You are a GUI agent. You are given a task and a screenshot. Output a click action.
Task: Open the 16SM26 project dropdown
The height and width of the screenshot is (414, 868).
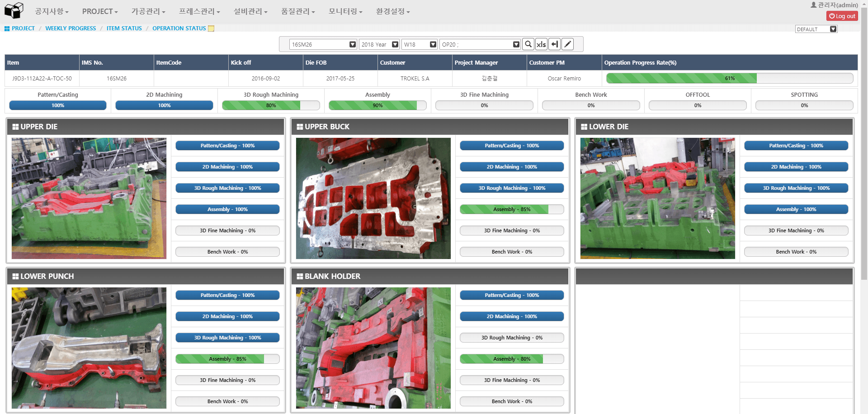352,44
